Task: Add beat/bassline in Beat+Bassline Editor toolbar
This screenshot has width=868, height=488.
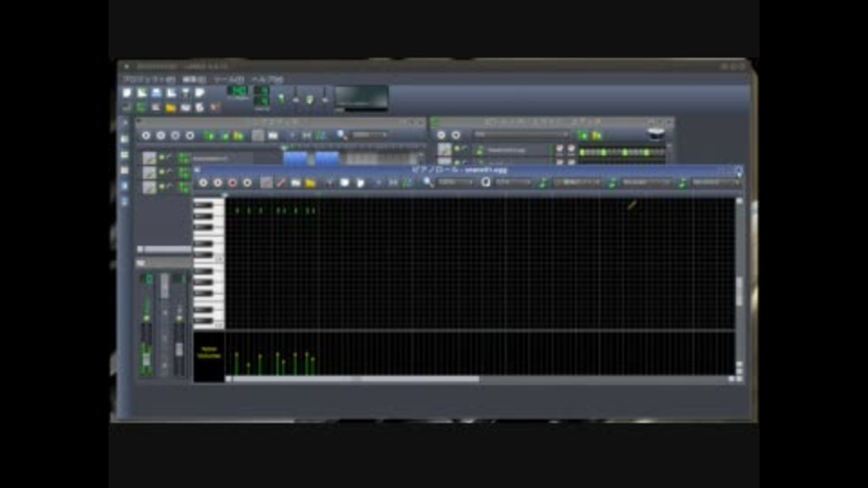Action: tap(581, 136)
